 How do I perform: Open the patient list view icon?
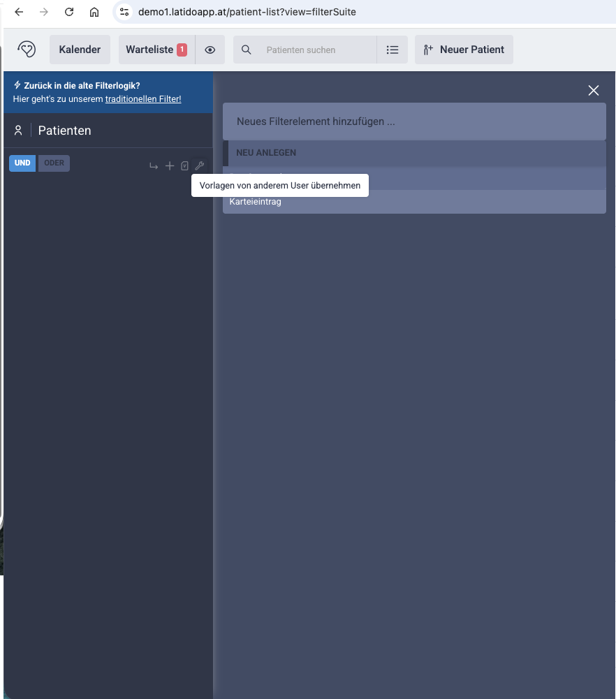(x=393, y=50)
